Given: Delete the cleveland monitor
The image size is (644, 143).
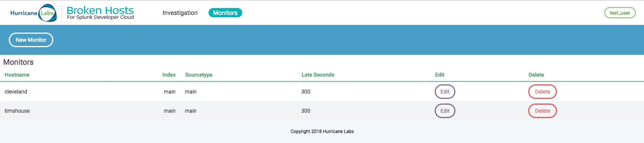Looking at the screenshot, I should pos(542,92).
